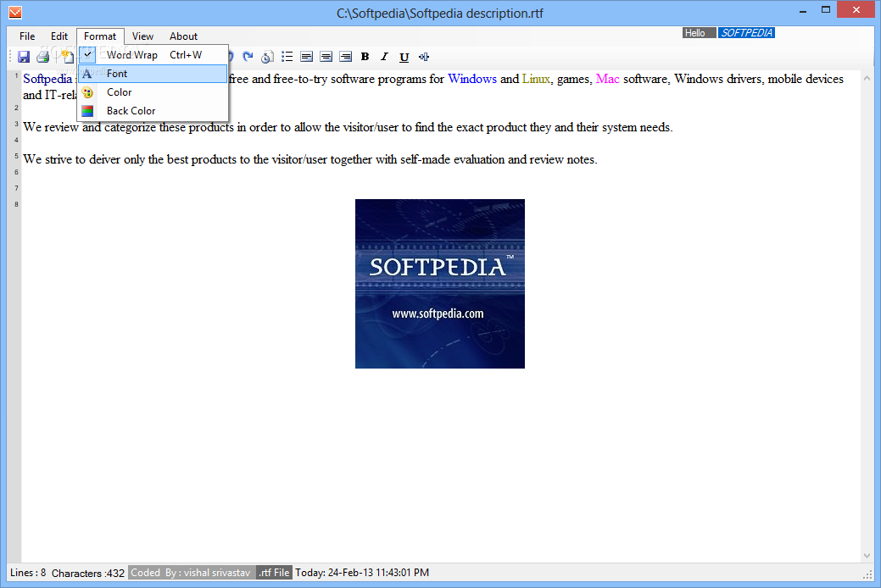Click the magenta 'Mac' word

(607, 79)
